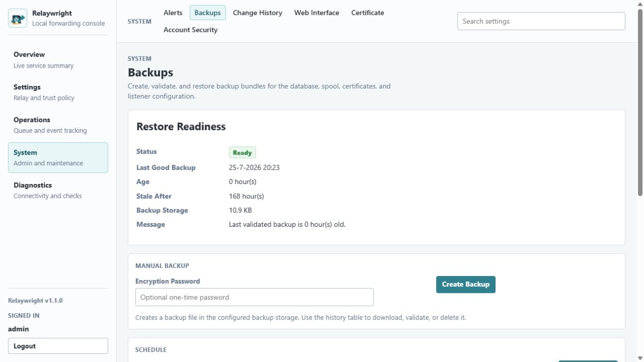Click the Relaywright logo icon
The width and height of the screenshot is (644, 362).
(18, 18)
